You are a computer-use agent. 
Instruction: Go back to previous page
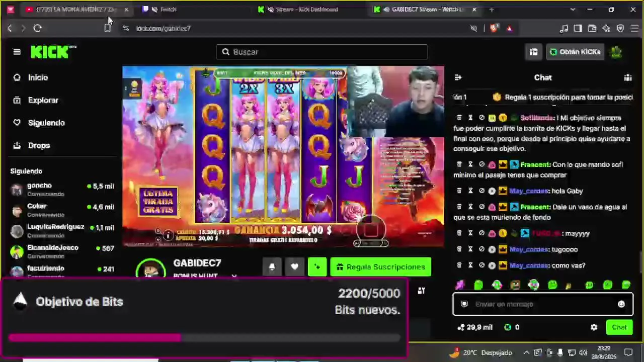coord(10,28)
